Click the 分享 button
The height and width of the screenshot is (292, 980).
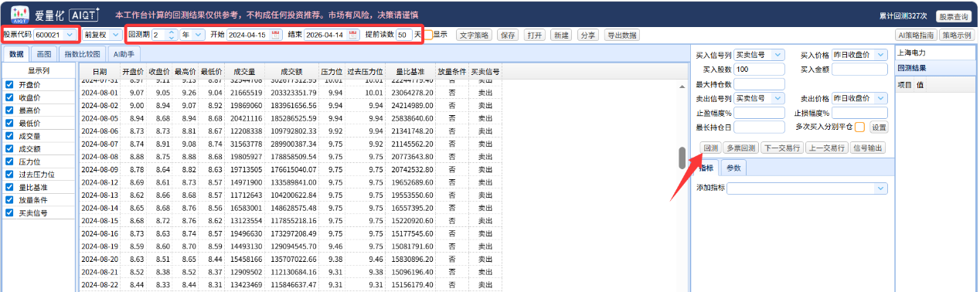(x=588, y=35)
